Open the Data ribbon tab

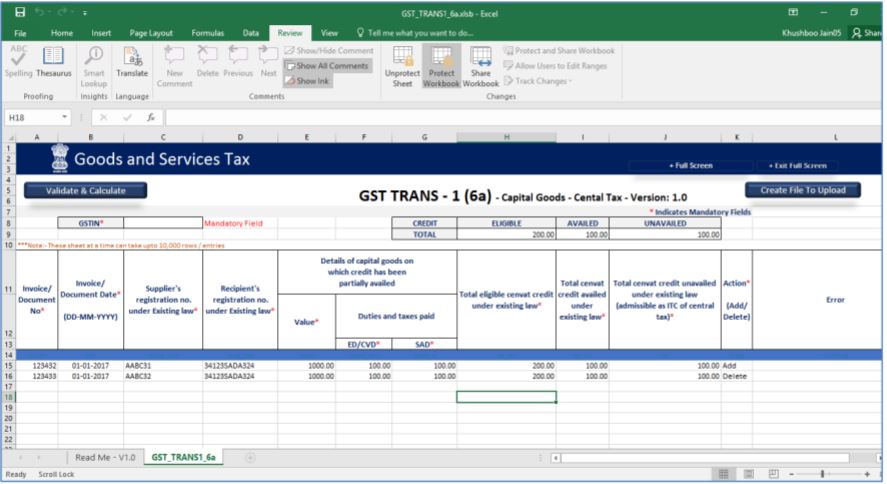coord(251,33)
